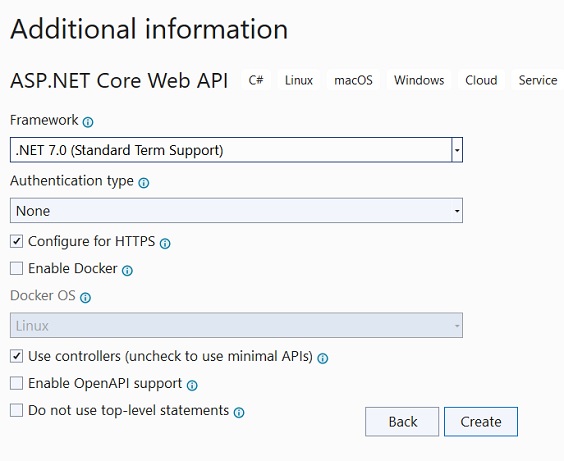Select the Linux tag

[299, 80]
